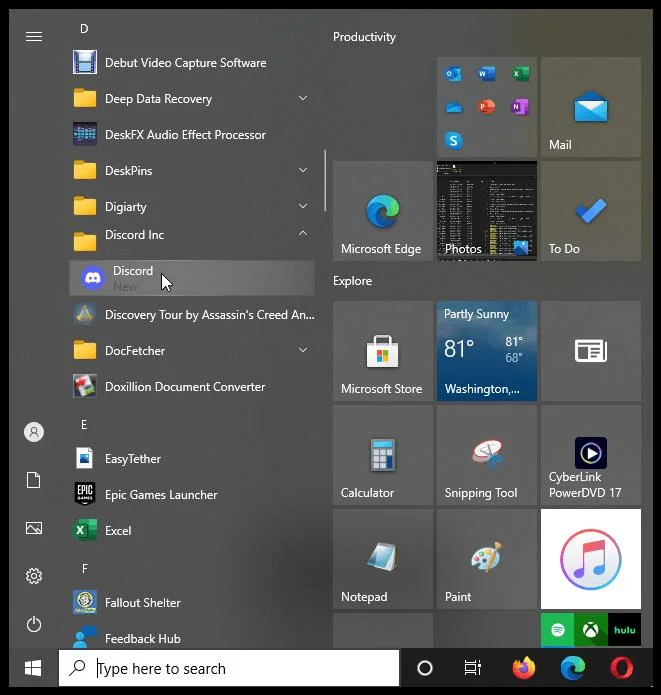The height and width of the screenshot is (695, 661).
Task: Open OneNote in the Office tile folder
Action: pos(520,107)
